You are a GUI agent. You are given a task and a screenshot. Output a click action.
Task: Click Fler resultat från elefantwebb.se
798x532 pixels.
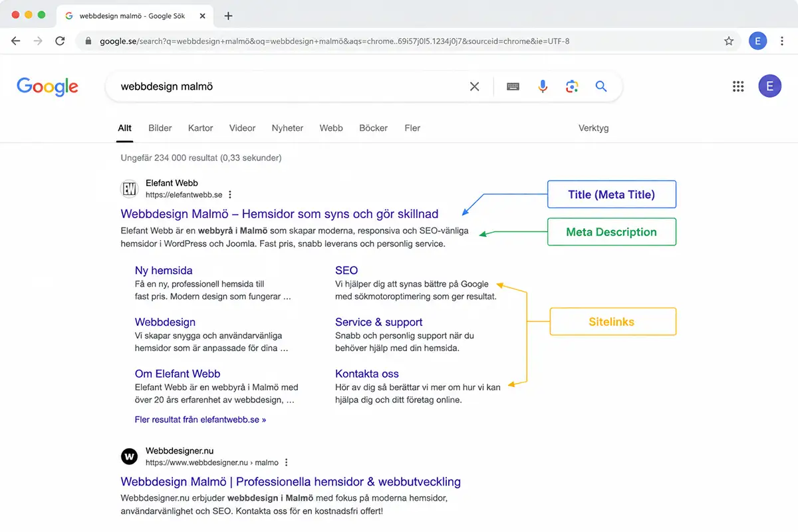point(200,420)
